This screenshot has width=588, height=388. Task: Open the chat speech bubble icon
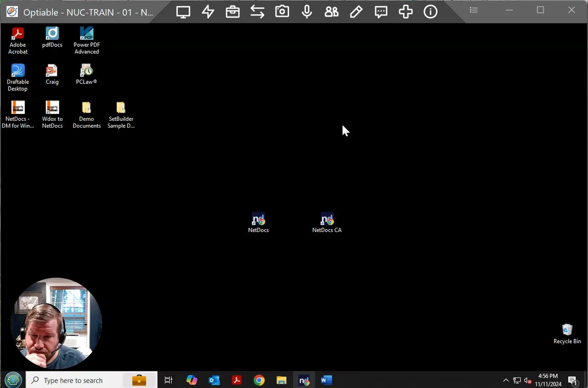(x=381, y=12)
